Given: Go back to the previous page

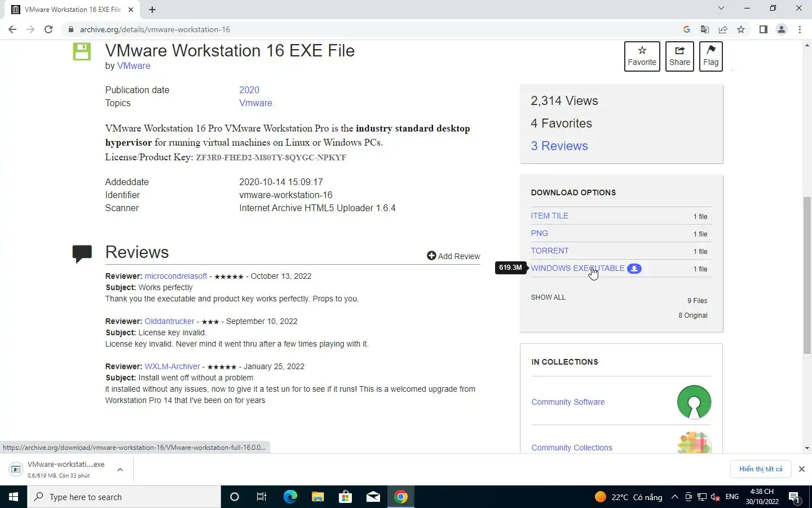Looking at the screenshot, I should coord(12,29).
